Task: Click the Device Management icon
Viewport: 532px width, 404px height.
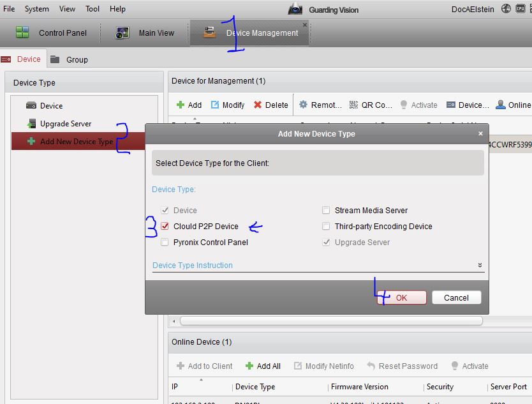Action: [x=210, y=33]
